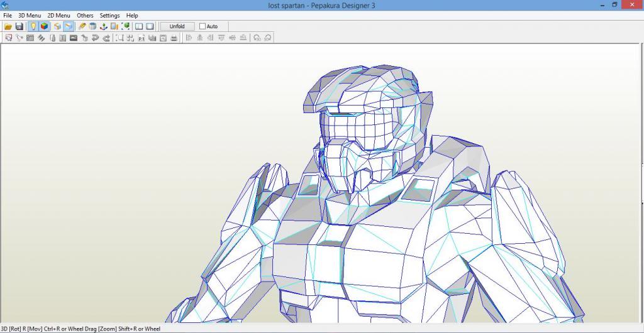This screenshot has width=644, height=333.
Task: Select the paint bucket style tool
Action: pos(85,38)
